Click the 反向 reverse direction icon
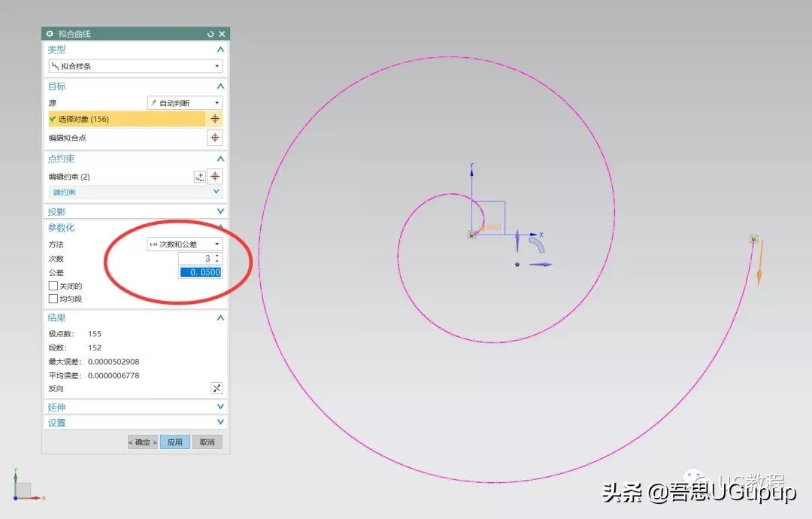Screen dimensions: 812x519 pos(217,388)
